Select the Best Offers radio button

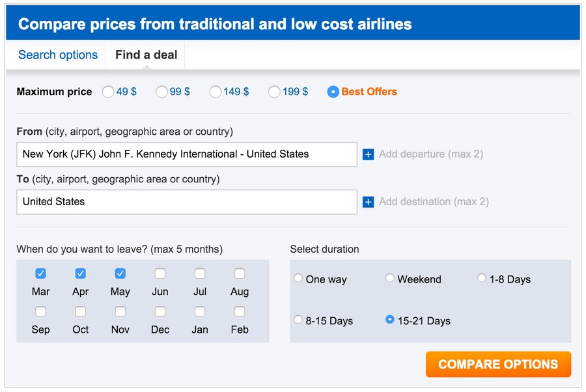[333, 92]
